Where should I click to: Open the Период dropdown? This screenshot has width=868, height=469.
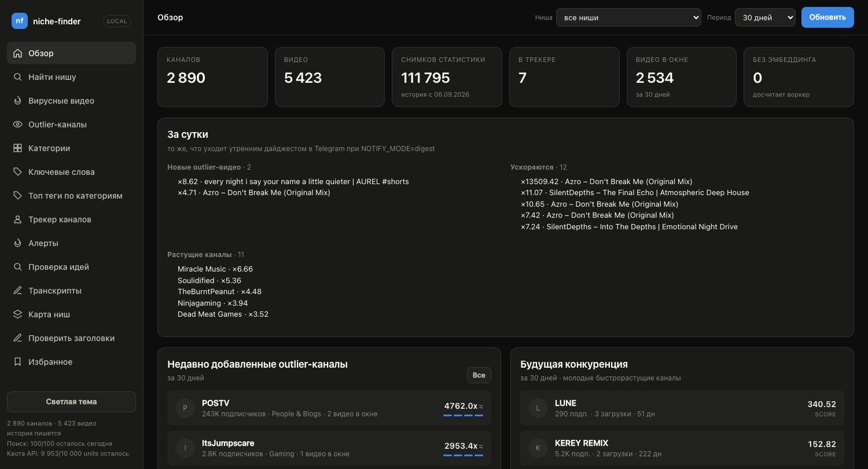766,17
